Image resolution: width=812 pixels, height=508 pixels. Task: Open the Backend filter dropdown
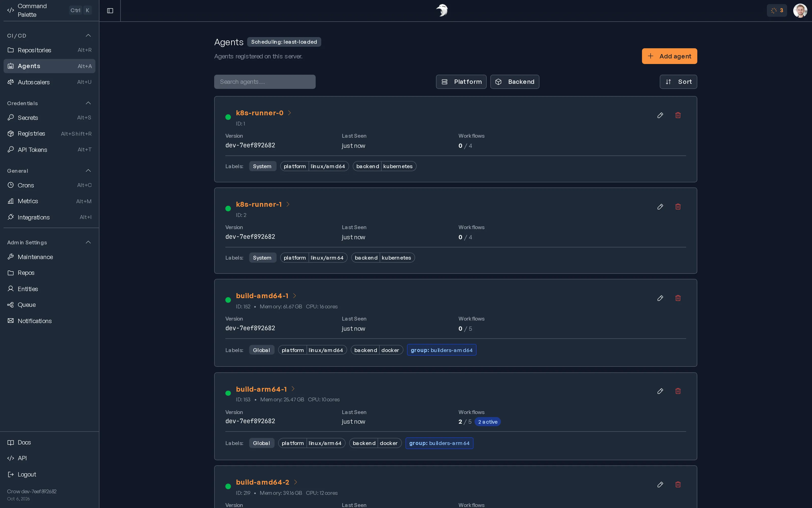click(x=514, y=82)
